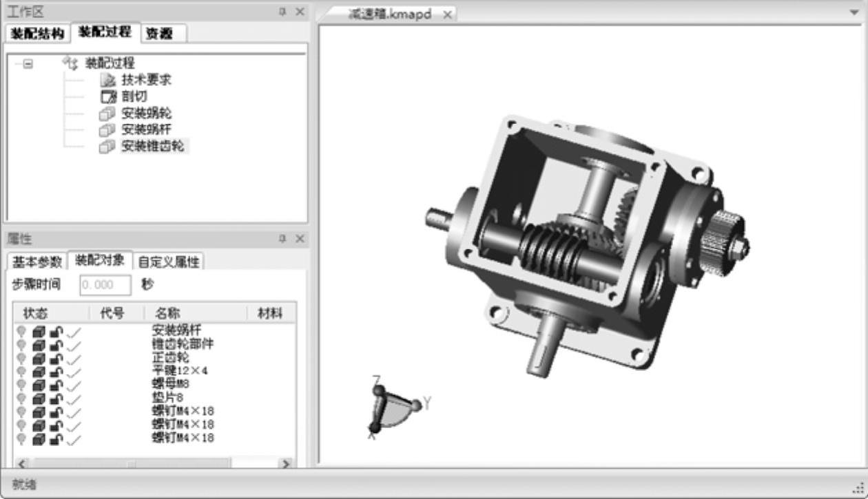
Task: Toggle the lock icon in 安装蜗杆 row
Action: click(56, 331)
